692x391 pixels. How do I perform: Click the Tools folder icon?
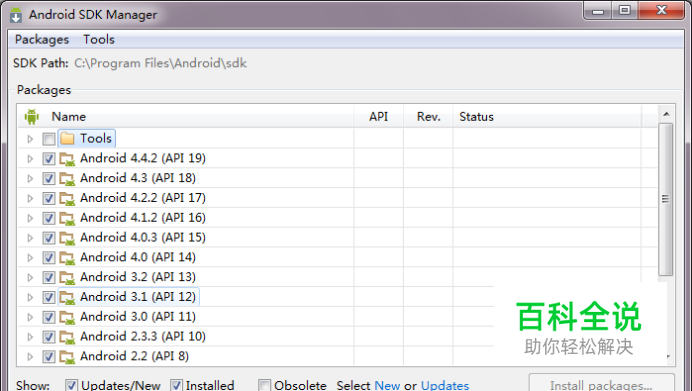point(67,139)
